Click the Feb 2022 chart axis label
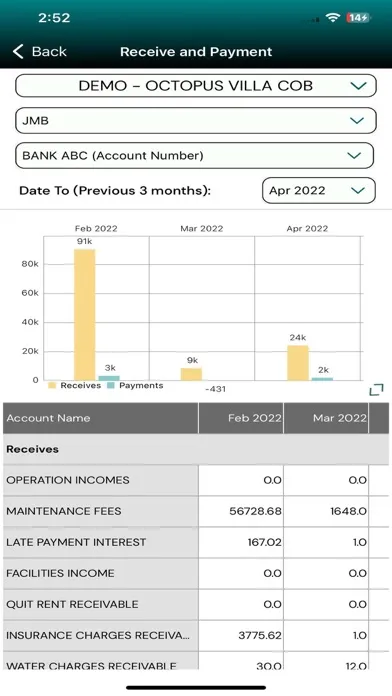392x696 pixels. tap(96, 229)
